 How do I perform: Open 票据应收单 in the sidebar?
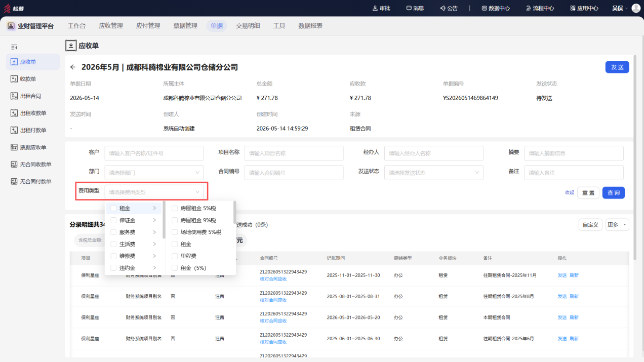coord(33,147)
